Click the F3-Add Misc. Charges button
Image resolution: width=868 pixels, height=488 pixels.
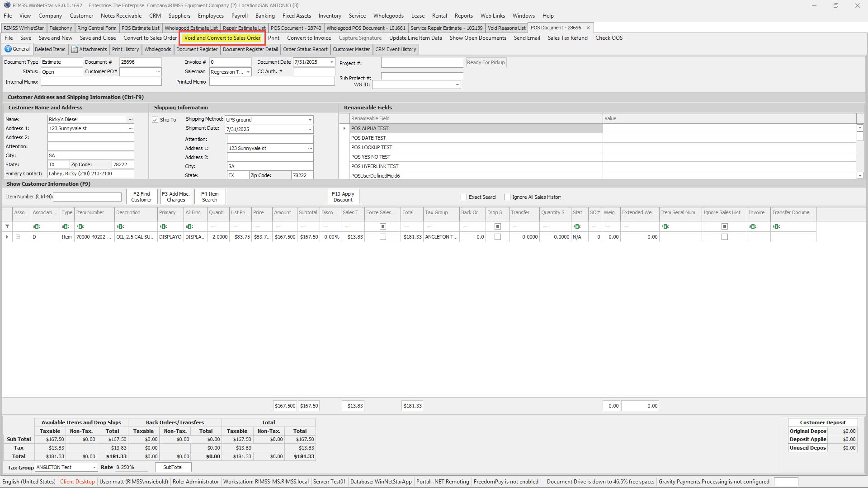pos(176,197)
